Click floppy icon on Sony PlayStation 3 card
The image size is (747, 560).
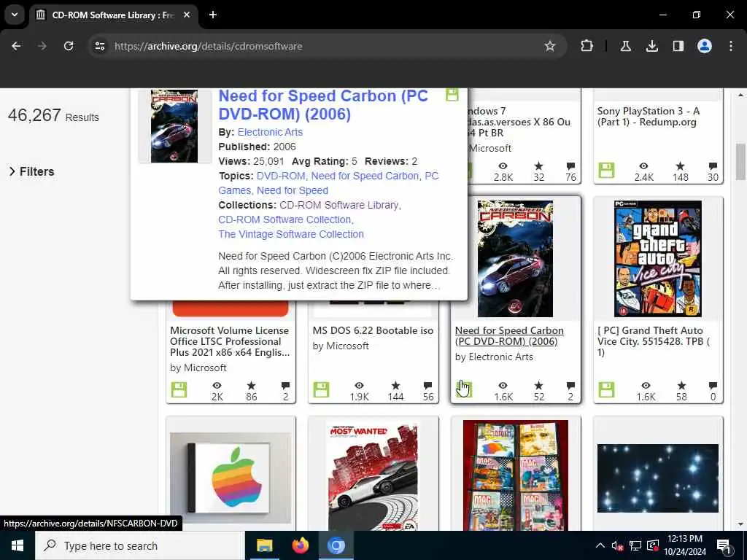coord(606,171)
